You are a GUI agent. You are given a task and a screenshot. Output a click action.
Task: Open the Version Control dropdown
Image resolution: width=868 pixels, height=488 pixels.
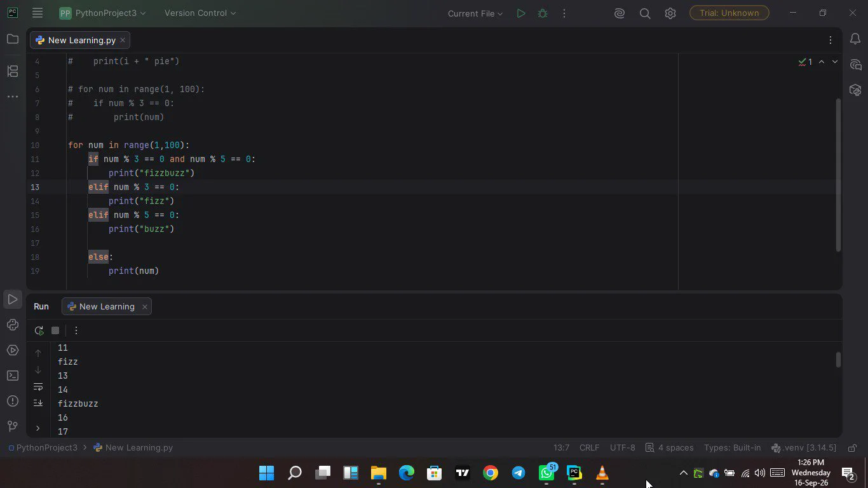click(x=200, y=13)
